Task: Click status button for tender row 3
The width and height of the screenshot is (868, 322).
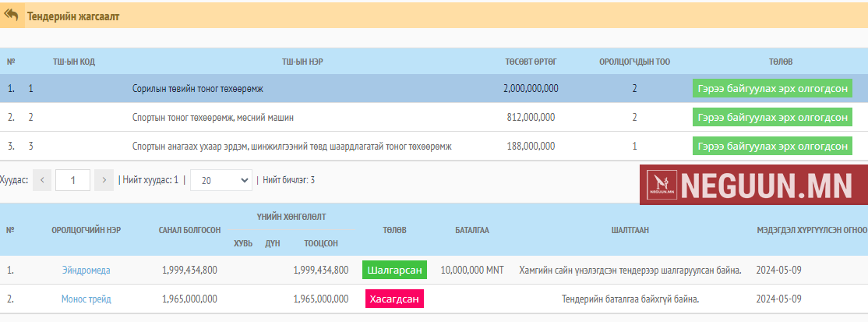Action: tap(772, 146)
